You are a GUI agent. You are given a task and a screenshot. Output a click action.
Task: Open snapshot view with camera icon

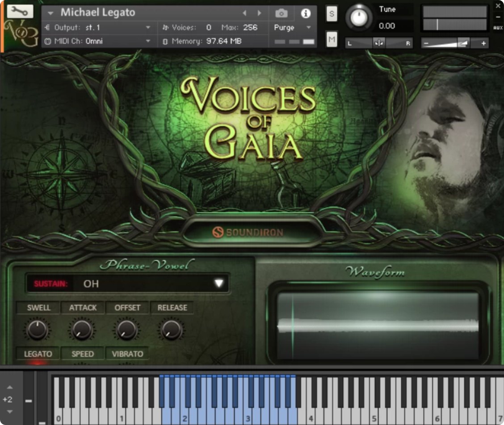pyautogui.click(x=281, y=13)
